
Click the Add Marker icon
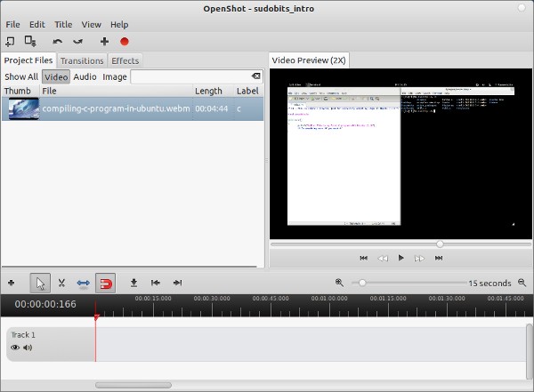[x=133, y=283]
